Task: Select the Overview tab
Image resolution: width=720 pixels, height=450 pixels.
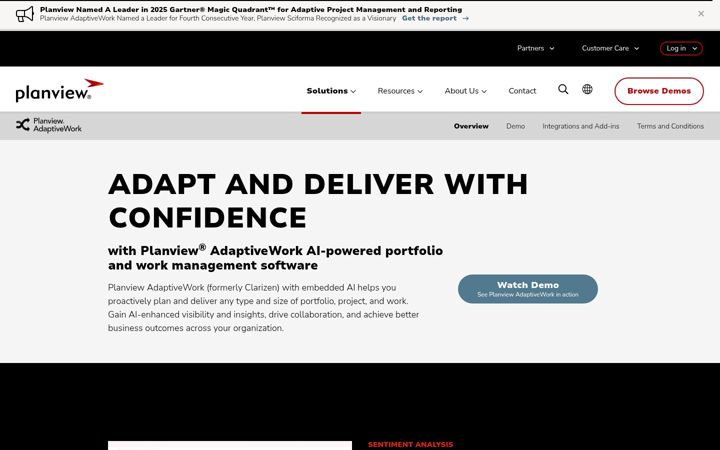Action: 471,126
